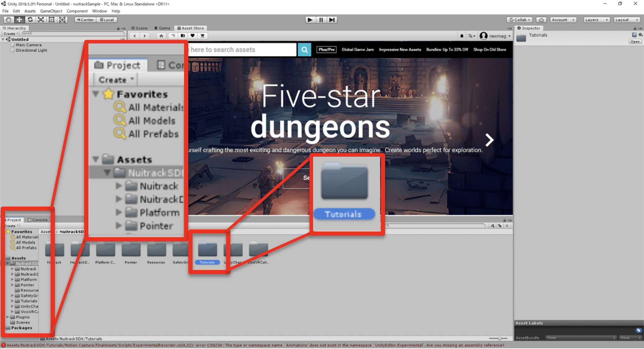Select the combined Transform tool
Image resolution: width=644 pixels, height=349 pixels.
pos(62,20)
